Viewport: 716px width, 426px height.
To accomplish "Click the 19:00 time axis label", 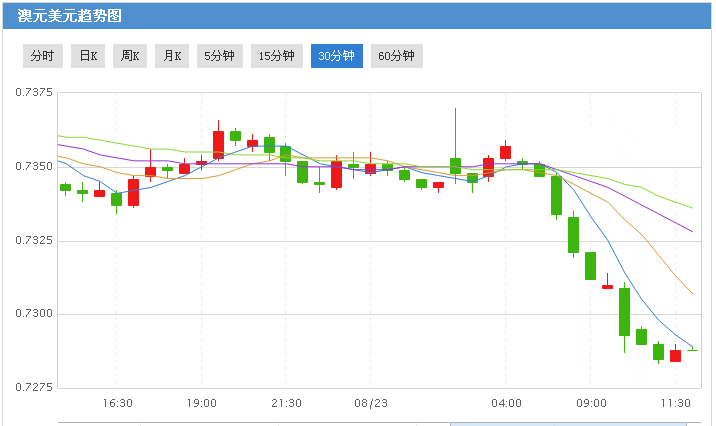I will [x=202, y=403].
